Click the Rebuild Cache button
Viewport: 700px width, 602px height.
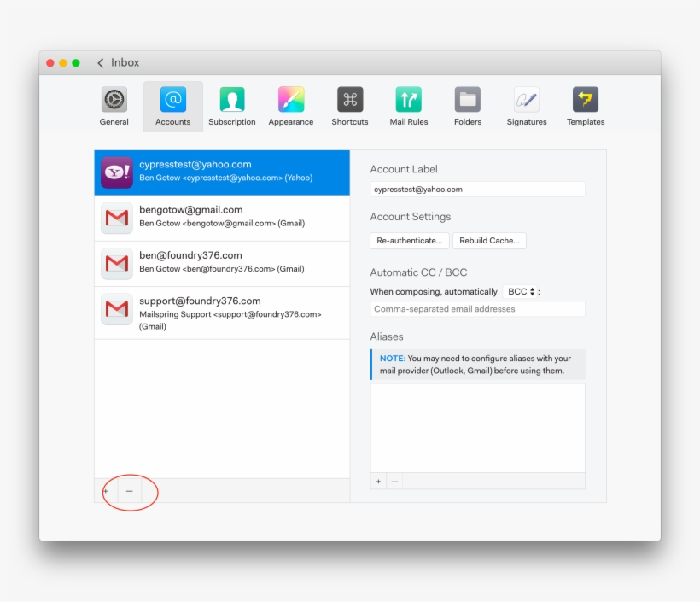tap(489, 241)
